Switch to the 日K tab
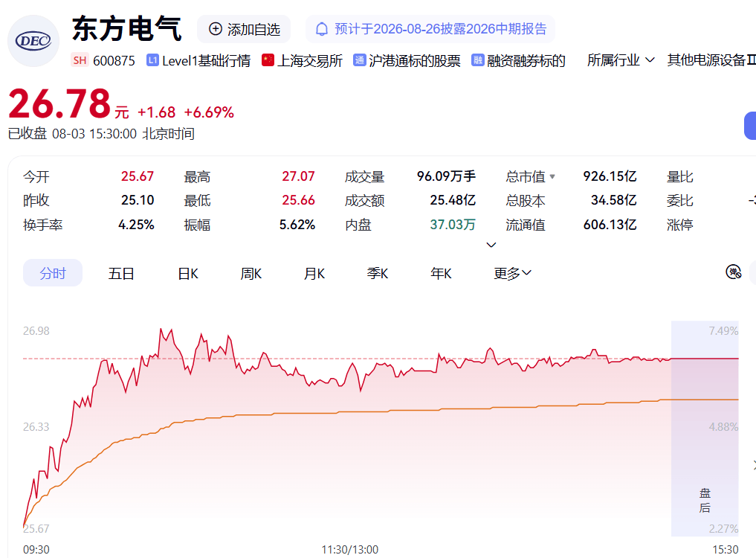756x558 pixels. 188,273
